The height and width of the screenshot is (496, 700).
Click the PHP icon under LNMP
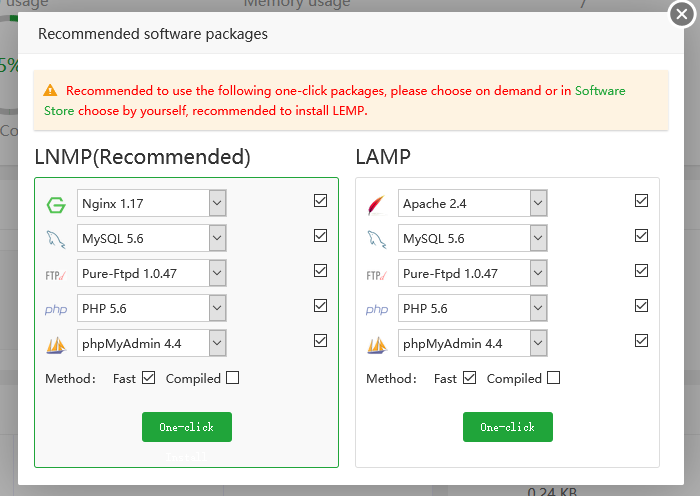pyautogui.click(x=55, y=310)
